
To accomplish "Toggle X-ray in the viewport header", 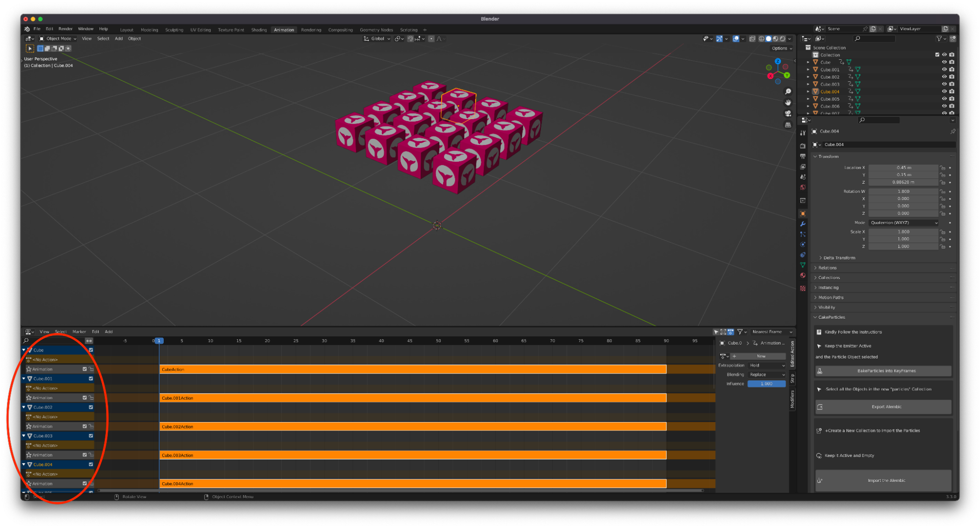I will 752,39.
